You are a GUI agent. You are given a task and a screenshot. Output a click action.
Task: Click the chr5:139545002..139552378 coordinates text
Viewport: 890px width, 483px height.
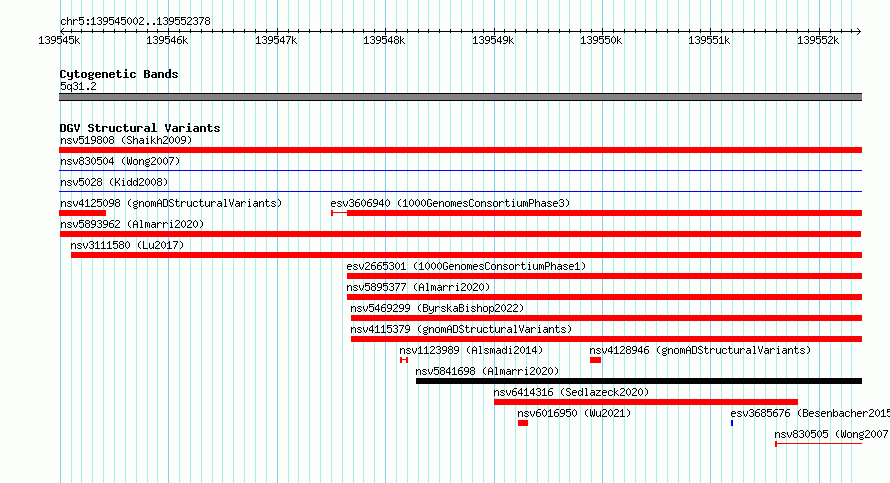coord(135,21)
